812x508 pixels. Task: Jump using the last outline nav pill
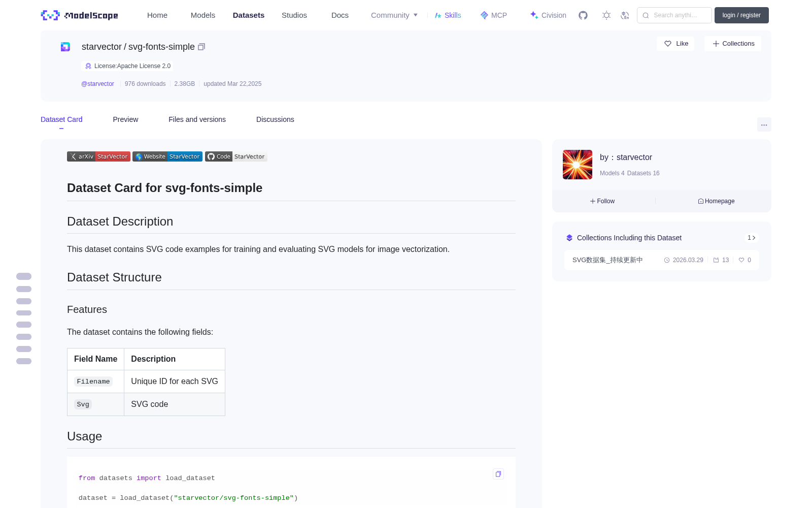[x=24, y=361]
